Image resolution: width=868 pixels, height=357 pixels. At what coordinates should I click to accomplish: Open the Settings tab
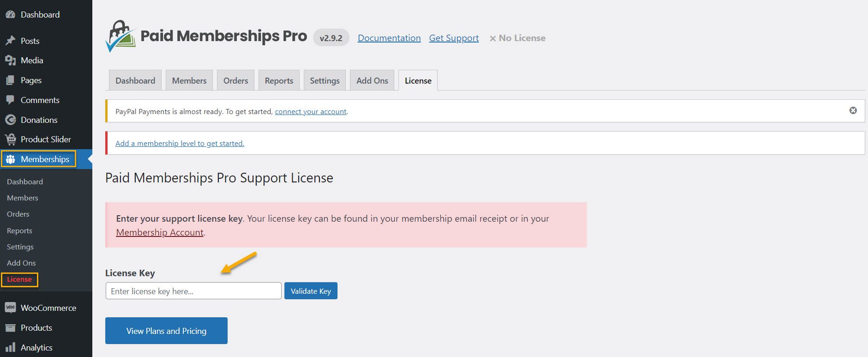coord(325,80)
